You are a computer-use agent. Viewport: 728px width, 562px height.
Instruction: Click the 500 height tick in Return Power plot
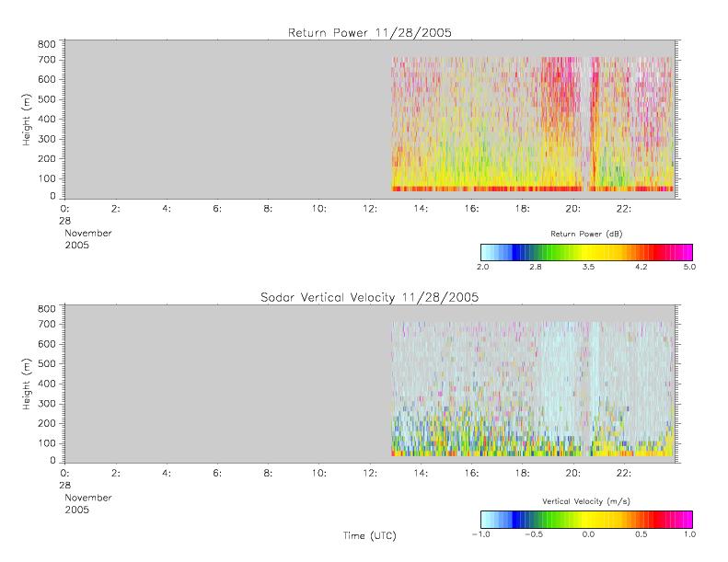[46, 99]
